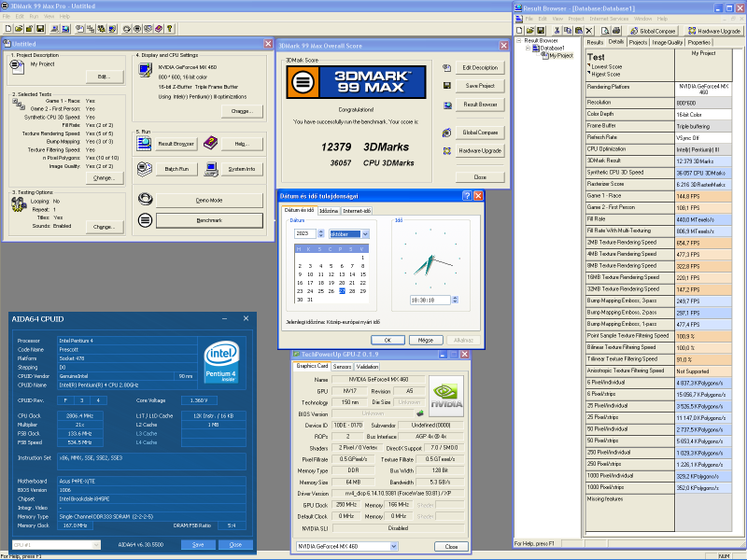This screenshot has height=560, width=747.
Task: Click Close button in GPU-Z window
Action: (451, 547)
